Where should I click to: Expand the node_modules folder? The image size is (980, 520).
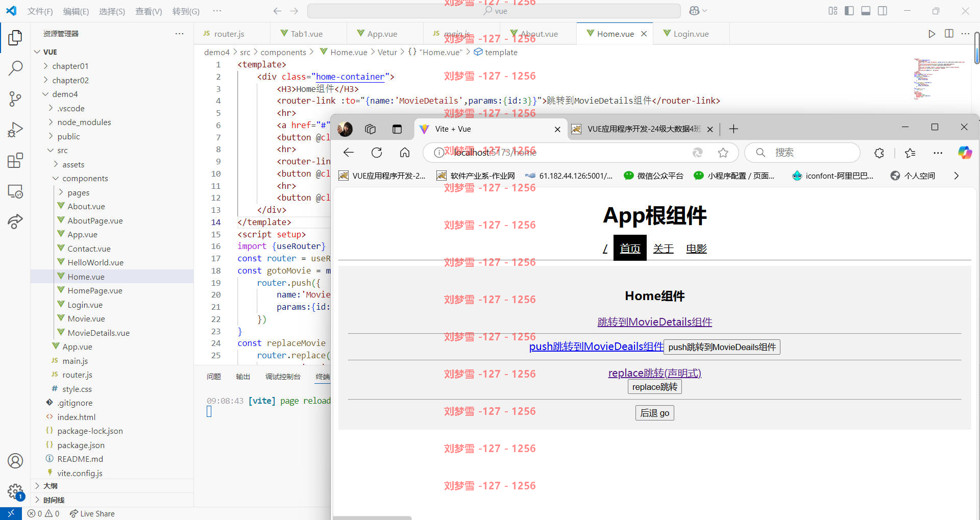51,122
